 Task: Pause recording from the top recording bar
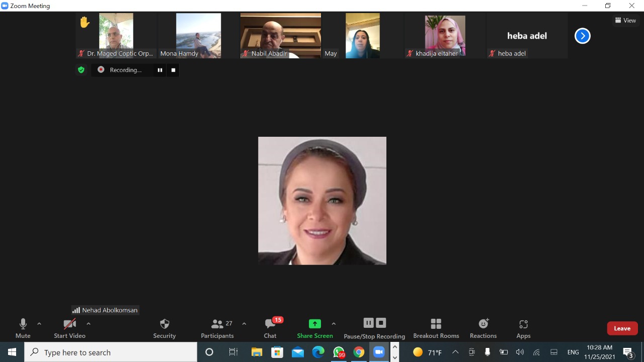pos(160,70)
